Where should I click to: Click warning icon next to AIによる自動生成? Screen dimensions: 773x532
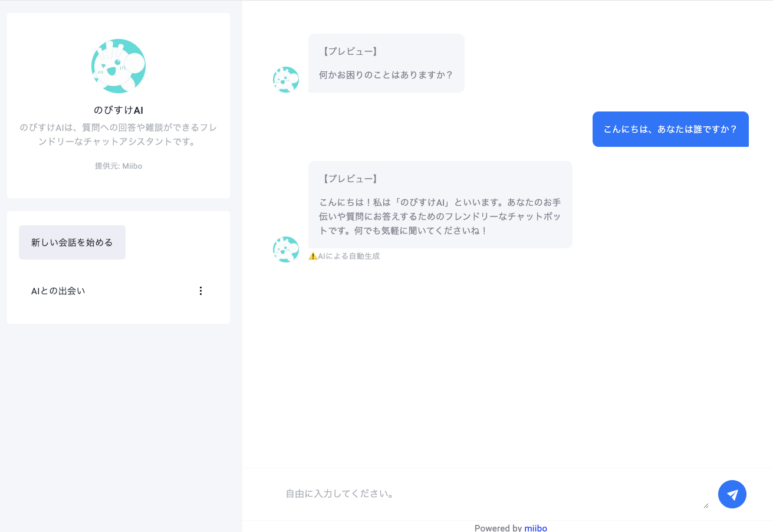click(313, 256)
